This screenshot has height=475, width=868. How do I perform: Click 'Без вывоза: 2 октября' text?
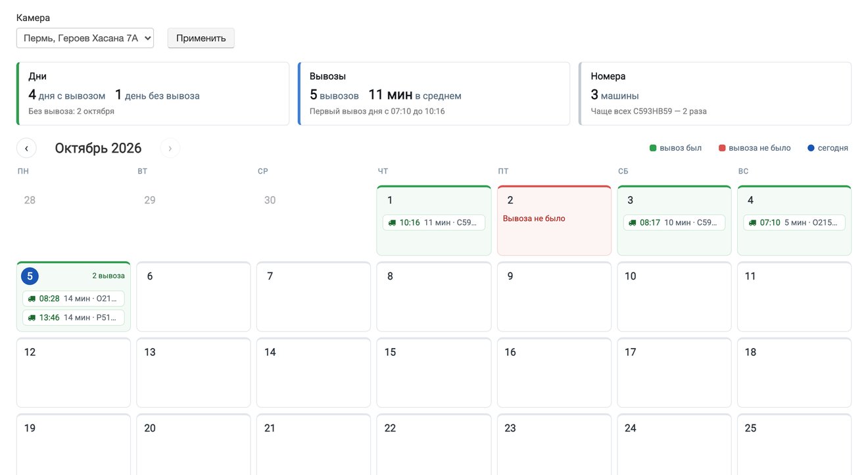pos(71,111)
